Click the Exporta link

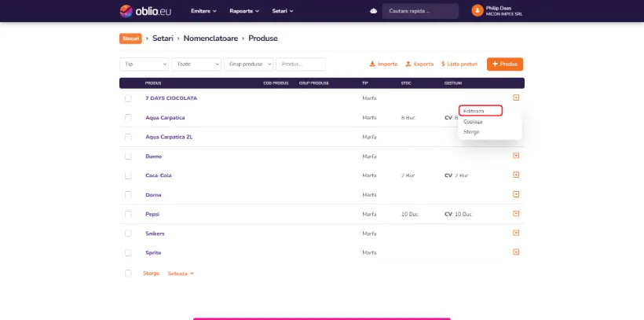coord(419,64)
